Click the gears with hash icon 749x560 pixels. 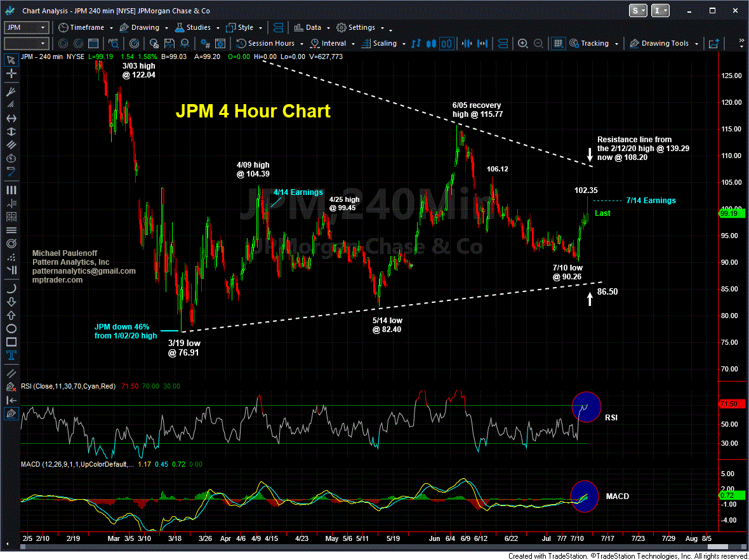coord(206,43)
